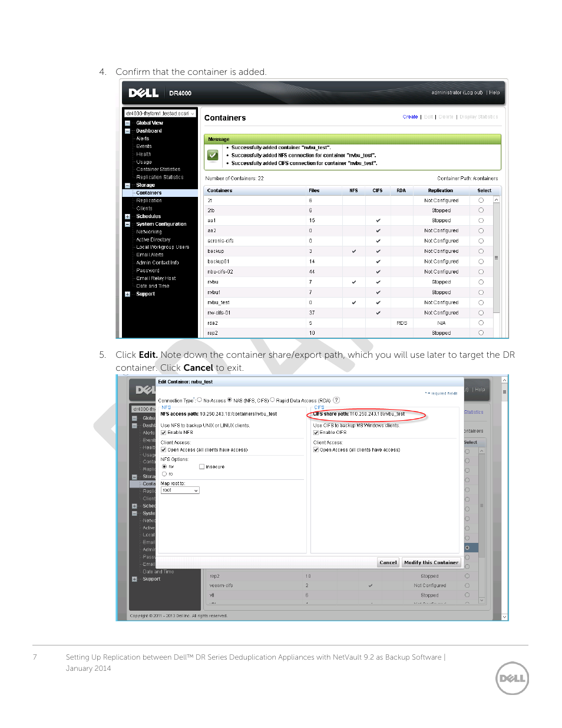562x728 pixels.
Task: Sort by the Files column header
Action: (x=314, y=190)
